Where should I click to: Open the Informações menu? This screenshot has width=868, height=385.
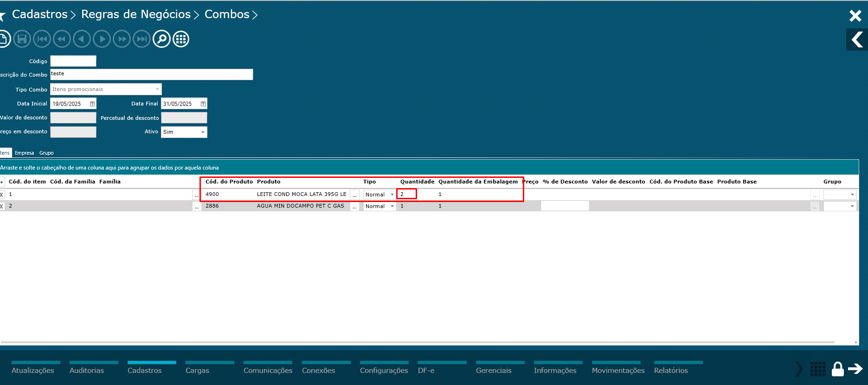[x=555, y=370]
